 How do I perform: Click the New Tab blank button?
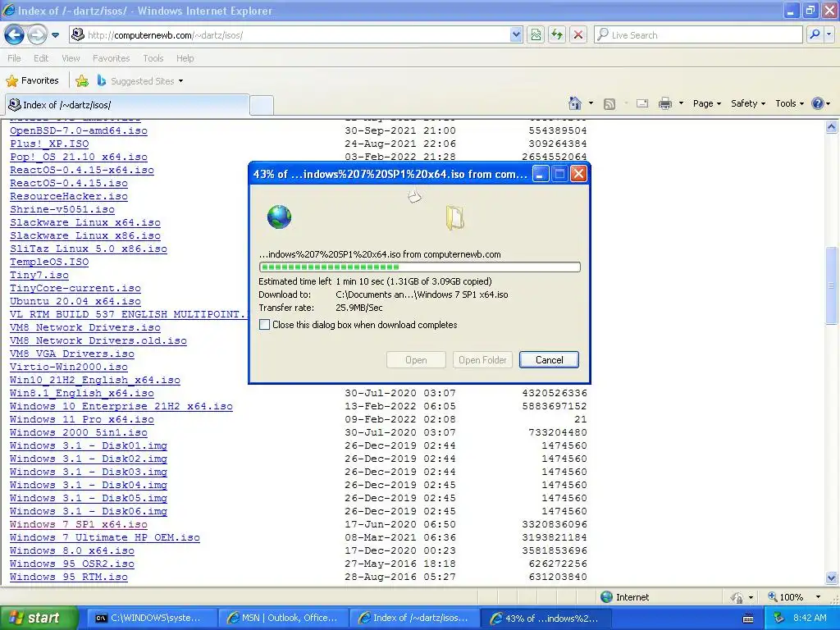click(262, 105)
